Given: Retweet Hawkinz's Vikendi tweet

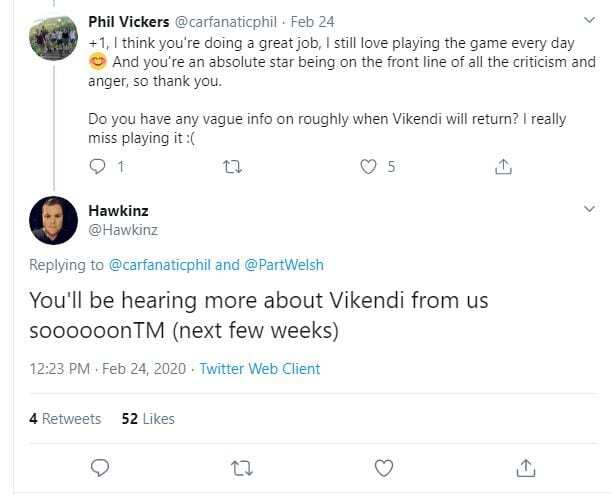Looking at the screenshot, I should point(241,467).
